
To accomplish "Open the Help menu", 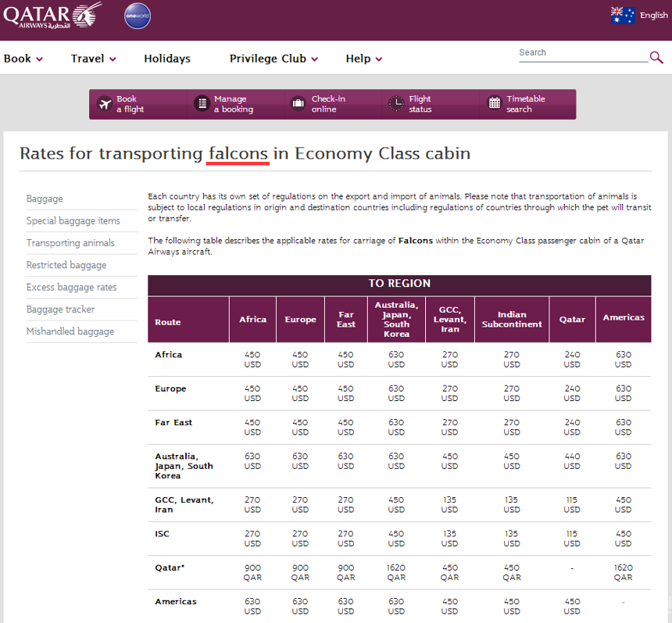I will tap(359, 59).
